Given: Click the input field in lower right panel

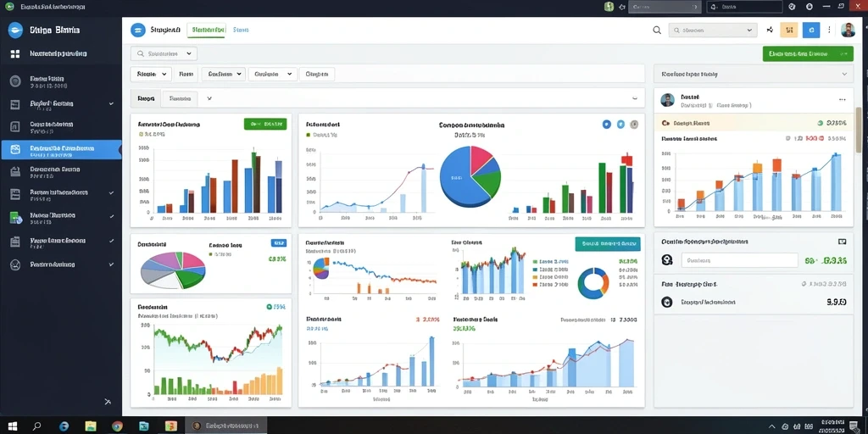Looking at the screenshot, I should [x=739, y=260].
